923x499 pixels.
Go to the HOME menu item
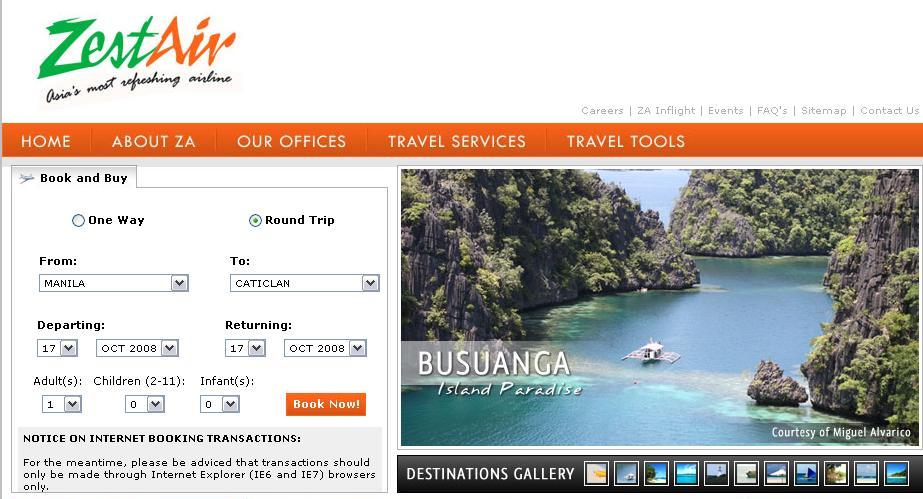[46, 141]
